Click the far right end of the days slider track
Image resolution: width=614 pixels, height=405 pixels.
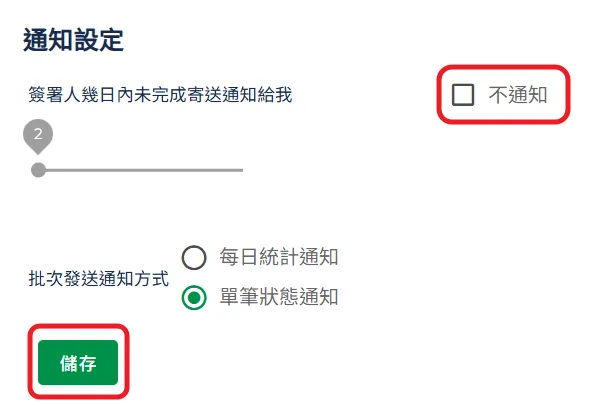(x=241, y=170)
